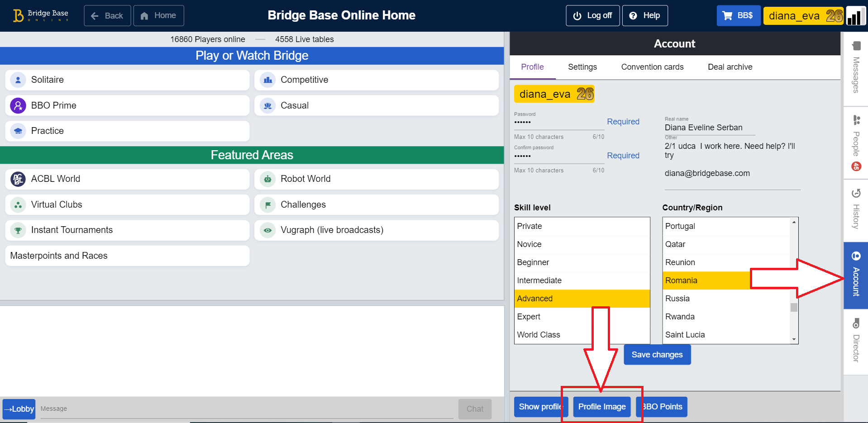Viewport: 868px width, 423px height.
Task: Click the Vugraph eye icon
Action: (268, 230)
